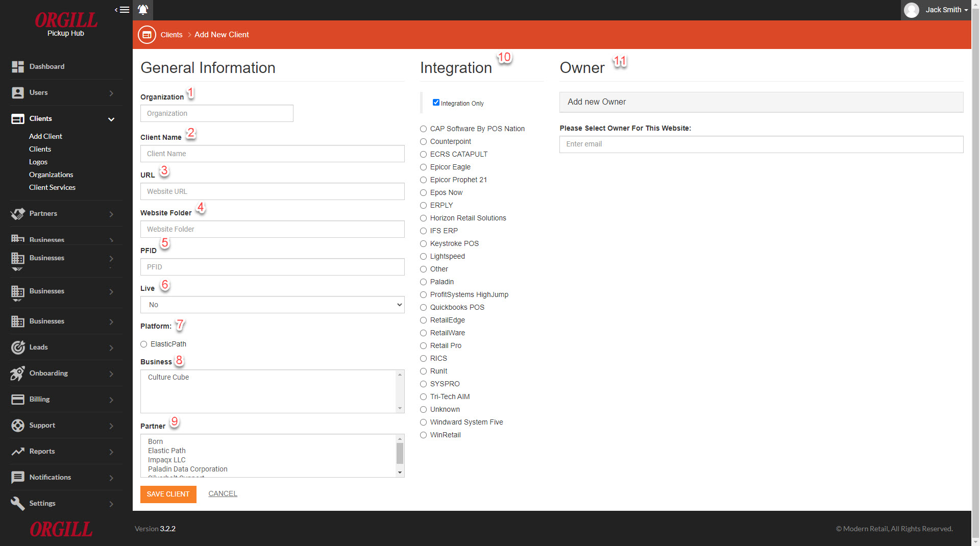Image resolution: width=980 pixels, height=546 pixels.
Task: Click the Partner list scrollbar thumb
Action: tap(400, 453)
